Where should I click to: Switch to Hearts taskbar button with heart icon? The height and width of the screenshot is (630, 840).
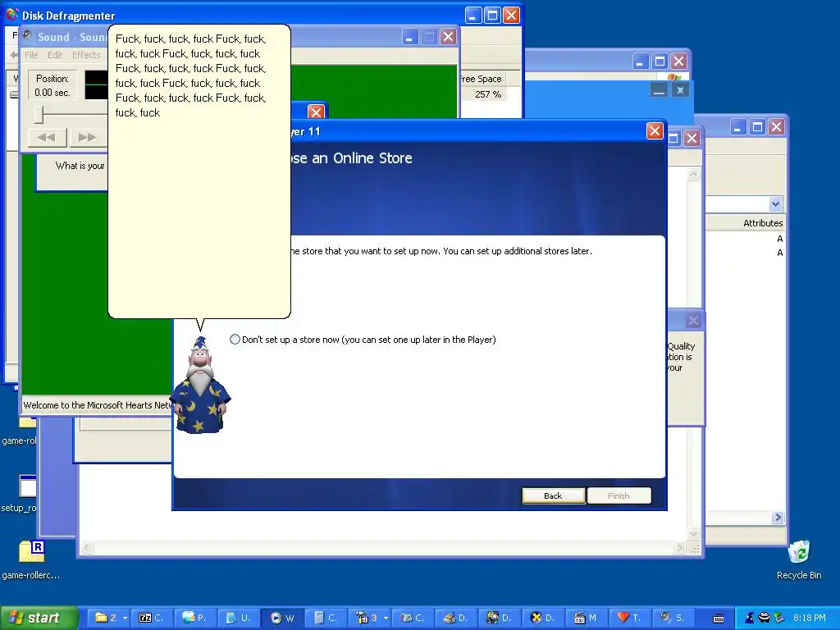(631, 618)
